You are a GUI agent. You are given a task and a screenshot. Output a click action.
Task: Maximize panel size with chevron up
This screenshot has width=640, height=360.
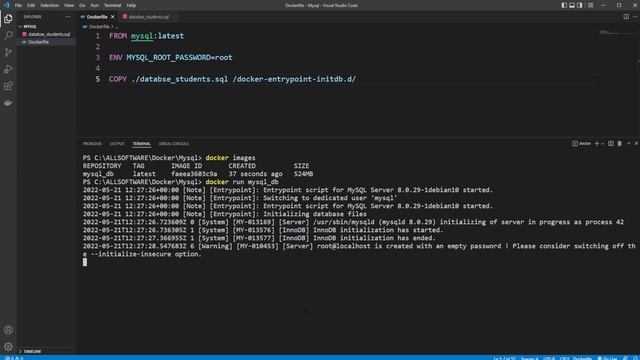(x=629, y=144)
